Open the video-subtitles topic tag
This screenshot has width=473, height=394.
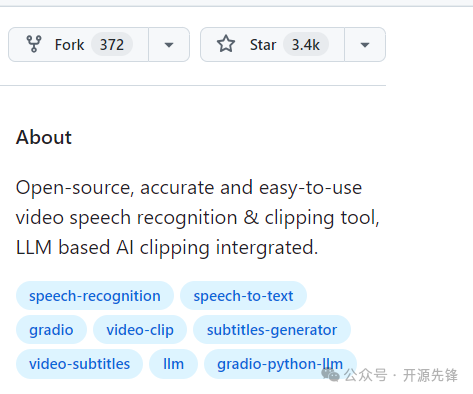pos(79,364)
